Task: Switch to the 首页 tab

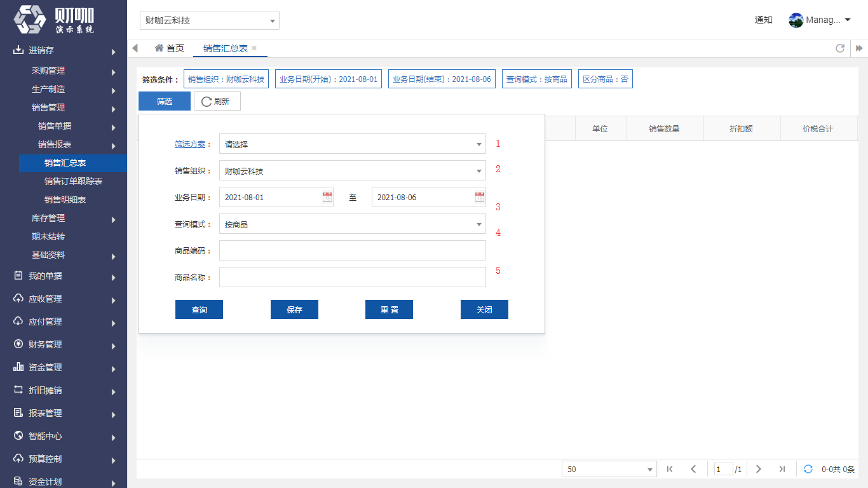Action: 169,48
